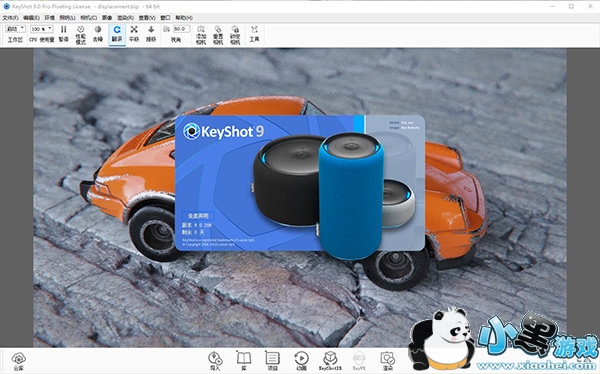The image size is (600, 374).
Task: Open the 库 library panel
Action: (x=244, y=362)
